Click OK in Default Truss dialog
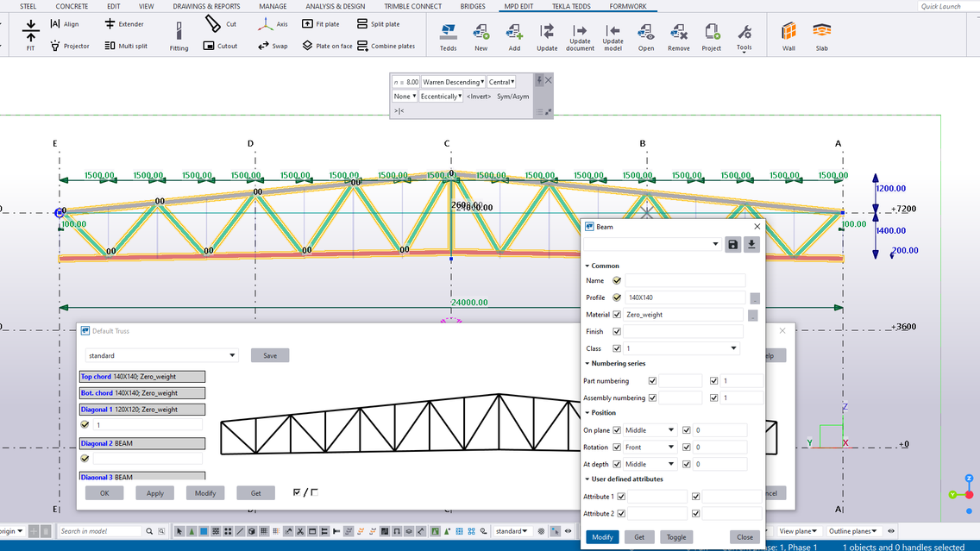The width and height of the screenshot is (980, 551). coord(104,493)
